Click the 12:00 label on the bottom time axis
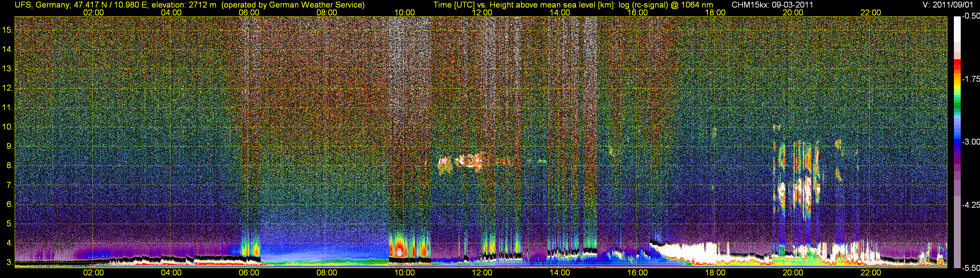 pyautogui.click(x=482, y=273)
